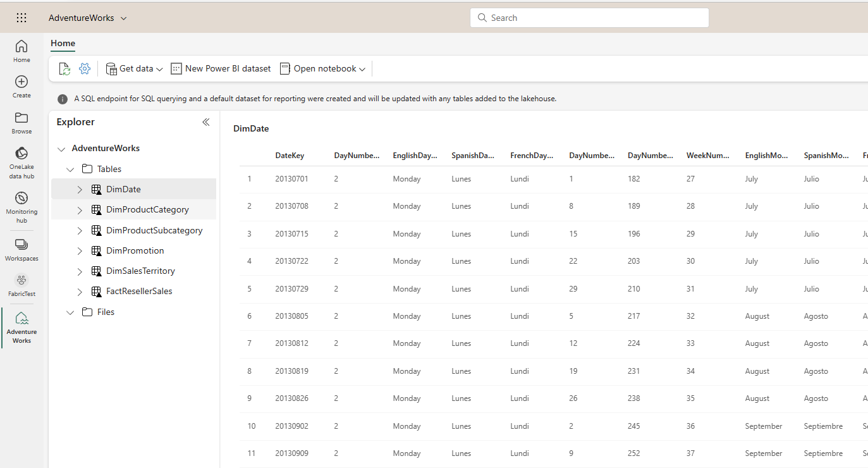Screen dimensions: 868x468
Task: Select the DimPromotion table
Action: click(x=135, y=250)
